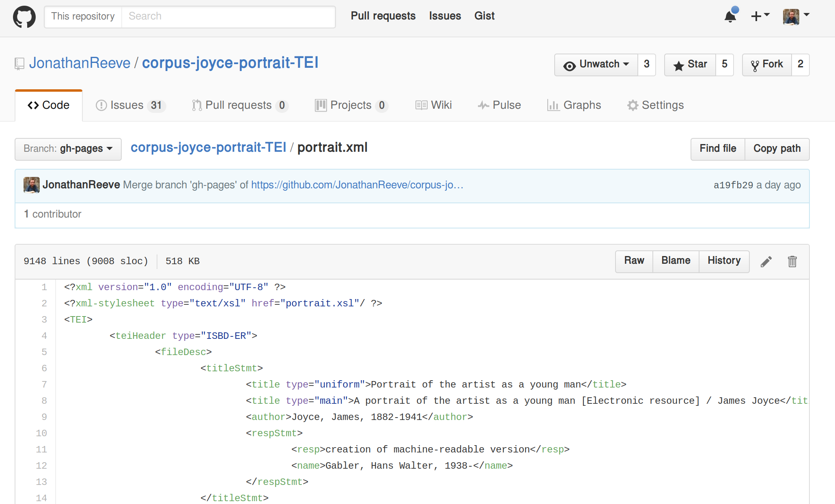Open the file History

[724, 261]
